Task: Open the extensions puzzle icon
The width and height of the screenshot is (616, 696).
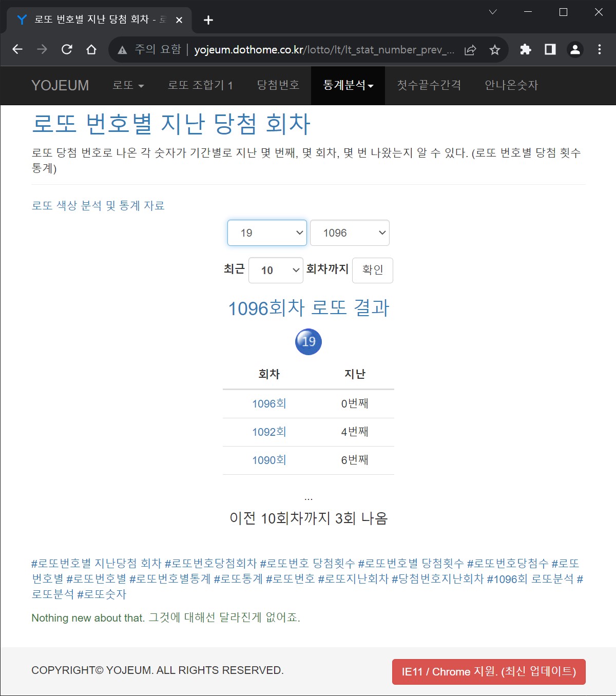Action: click(x=526, y=49)
